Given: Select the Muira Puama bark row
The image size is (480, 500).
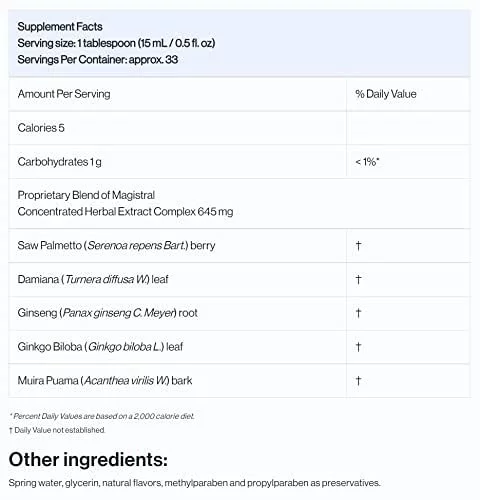Looking at the screenshot, I should [x=239, y=381].
